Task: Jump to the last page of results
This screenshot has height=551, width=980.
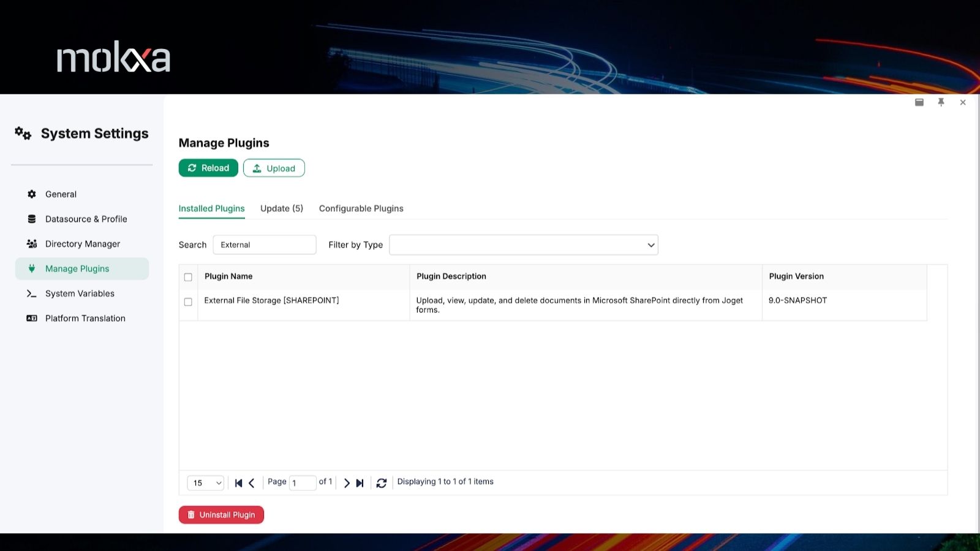Action: pos(360,483)
